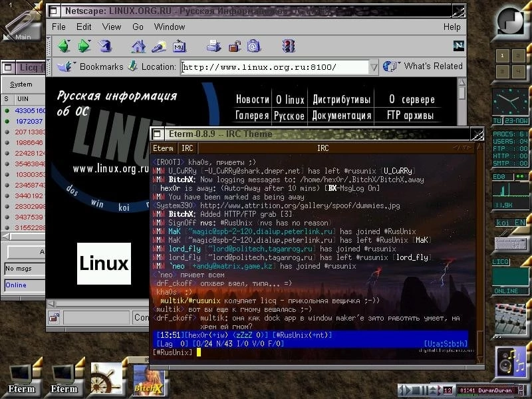Screen dimensions: 532x399
Task: Open the audio mixer dock app
Action: 511,320
